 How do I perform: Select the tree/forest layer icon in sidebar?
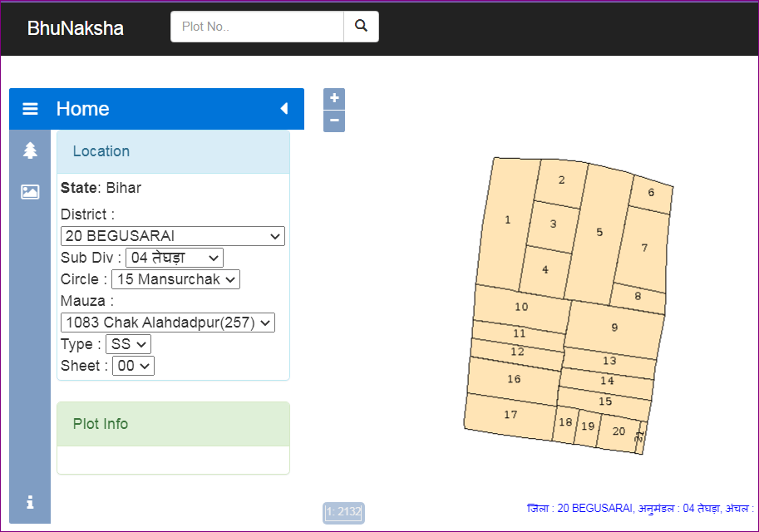point(30,150)
